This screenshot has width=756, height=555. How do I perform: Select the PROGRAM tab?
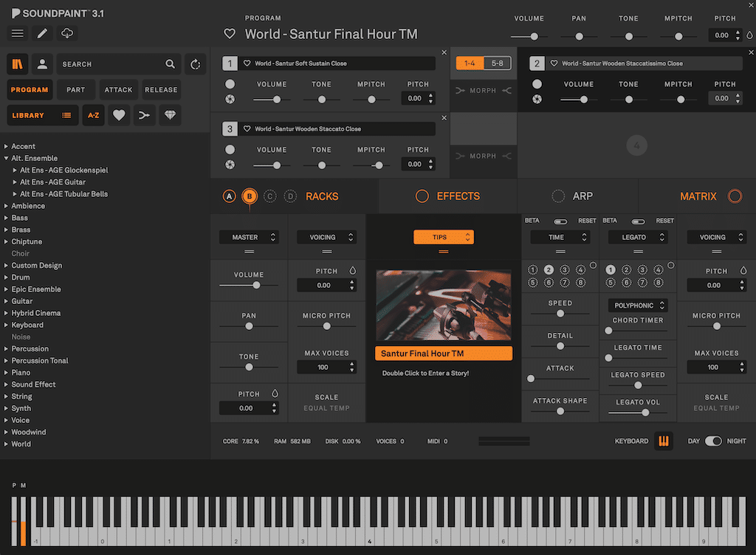30,89
